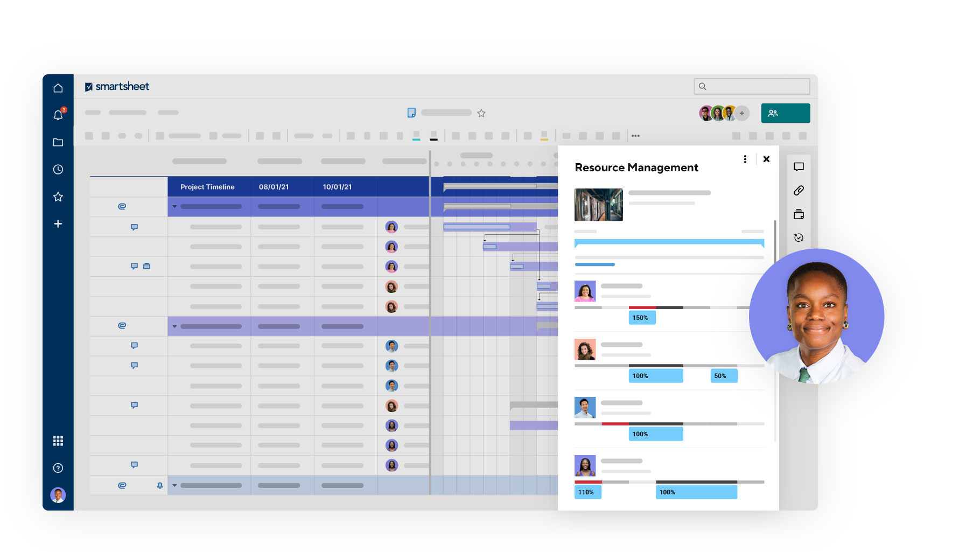Click the 150% allocation bar

click(x=642, y=318)
